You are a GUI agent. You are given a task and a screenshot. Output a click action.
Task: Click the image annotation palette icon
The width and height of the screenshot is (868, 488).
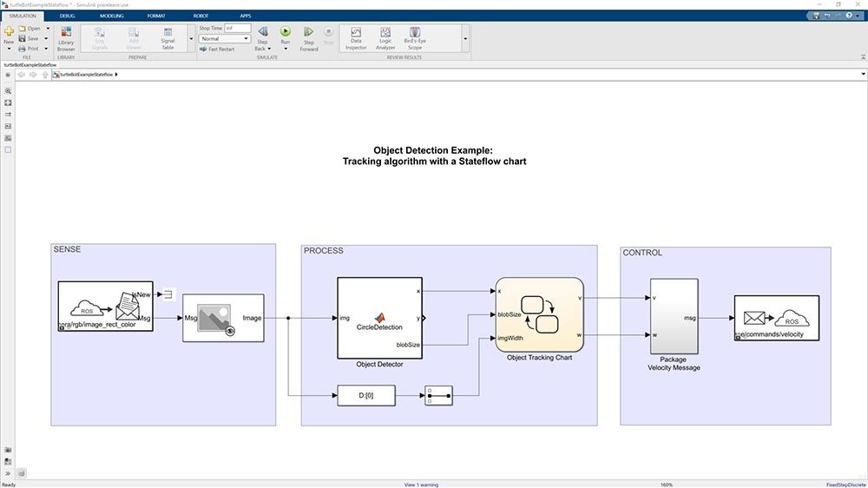click(8, 138)
